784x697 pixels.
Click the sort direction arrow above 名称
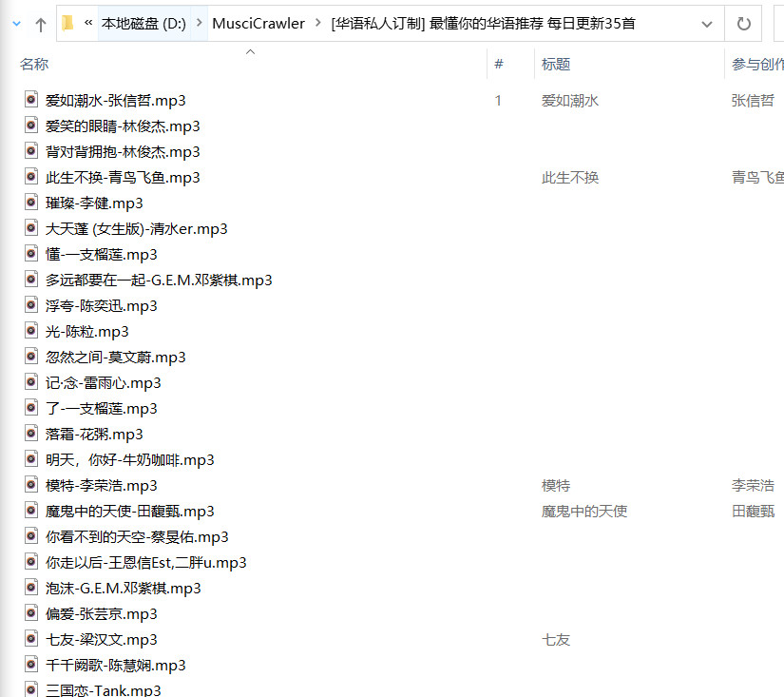(250, 51)
